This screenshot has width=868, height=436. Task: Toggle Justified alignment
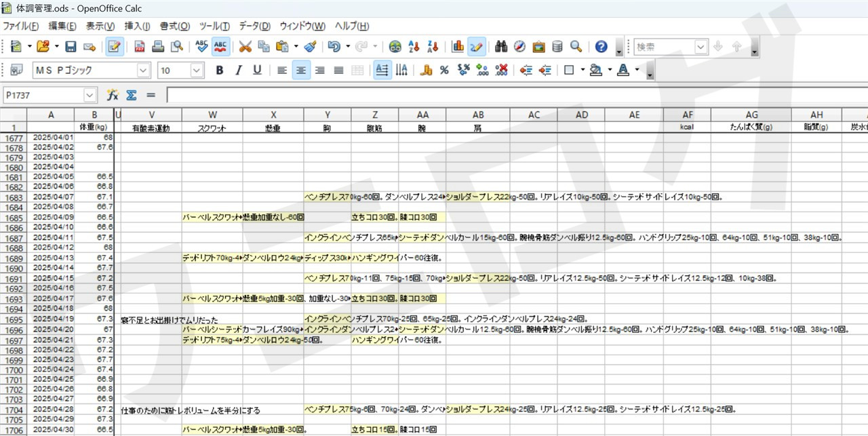pos(338,70)
